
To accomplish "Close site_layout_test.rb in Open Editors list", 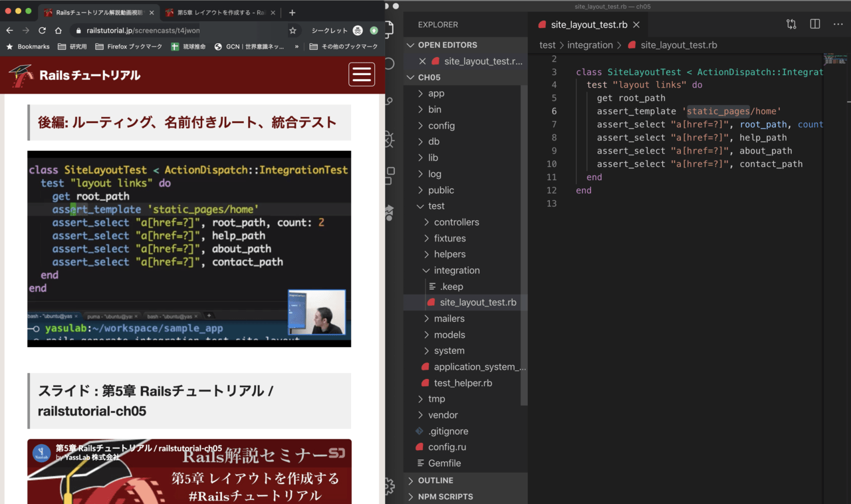I will [422, 61].
